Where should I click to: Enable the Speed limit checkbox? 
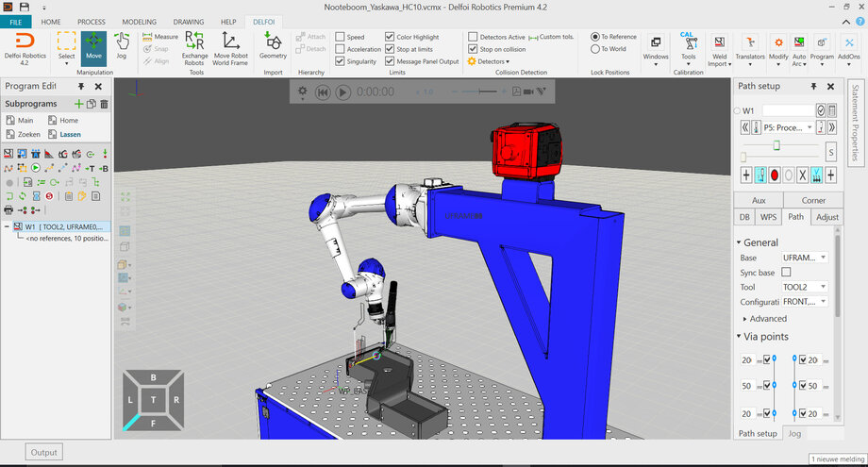[x=341, y=37]
